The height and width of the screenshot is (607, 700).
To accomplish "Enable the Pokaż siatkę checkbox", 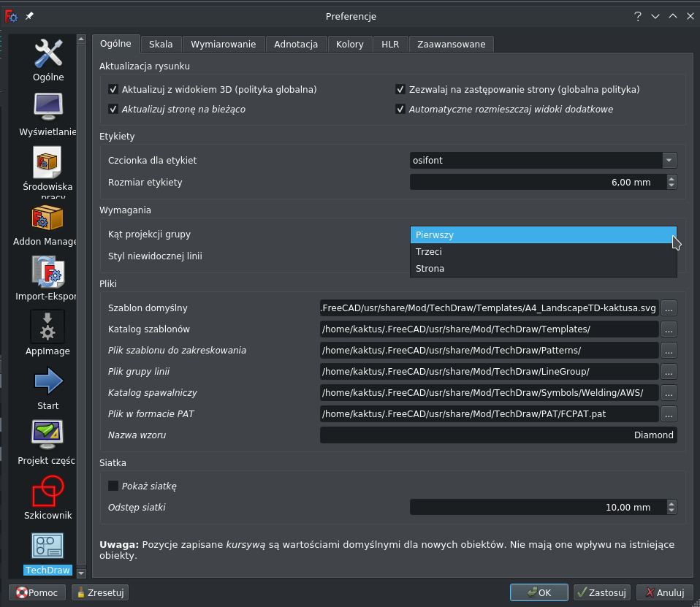I will pos(113,486).
